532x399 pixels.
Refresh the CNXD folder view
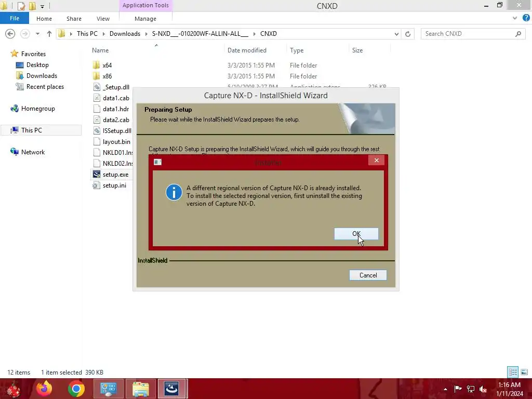click(408, 34)
